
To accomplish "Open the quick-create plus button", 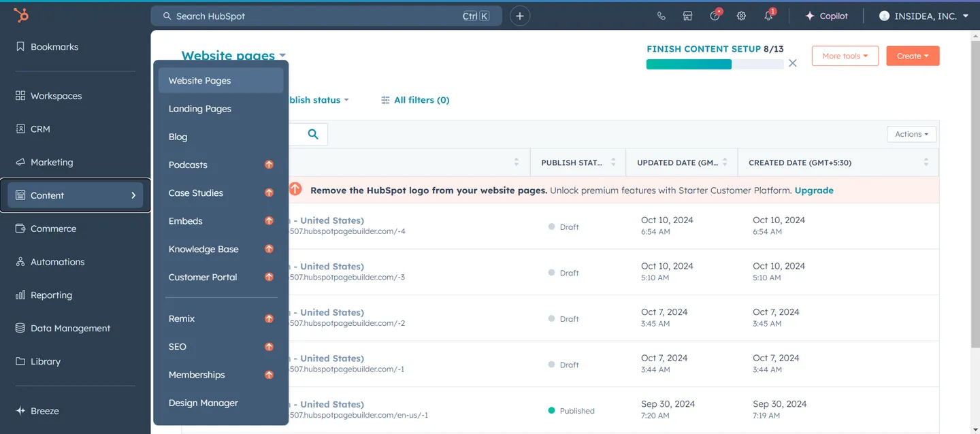I will (x=520, y=16).
